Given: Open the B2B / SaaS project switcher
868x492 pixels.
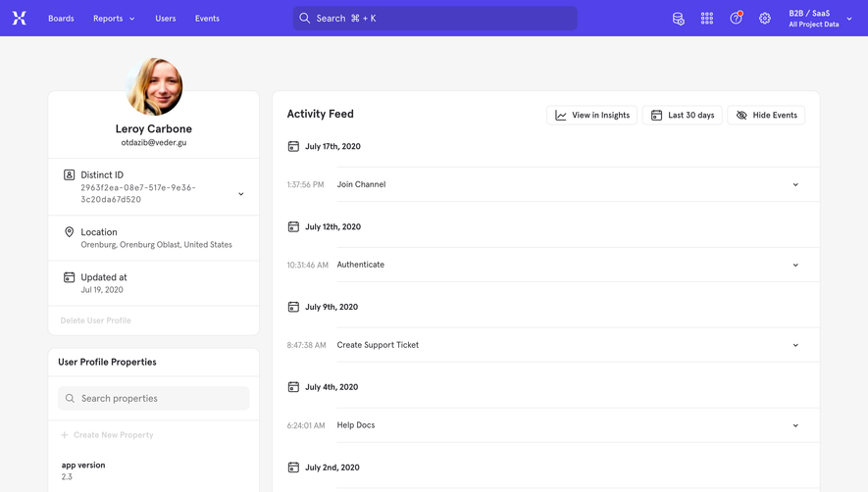Looking at the screenshot, I should (820, 19).
